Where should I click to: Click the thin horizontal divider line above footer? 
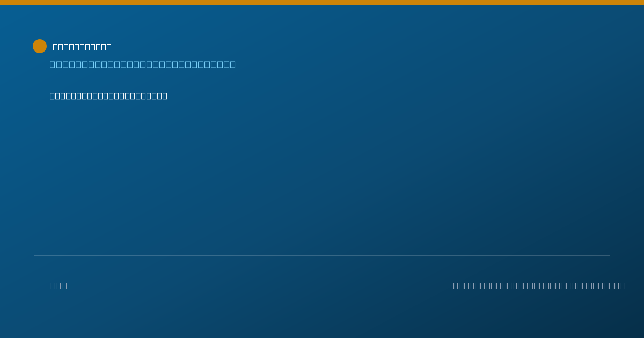click(x=322, y=255)
